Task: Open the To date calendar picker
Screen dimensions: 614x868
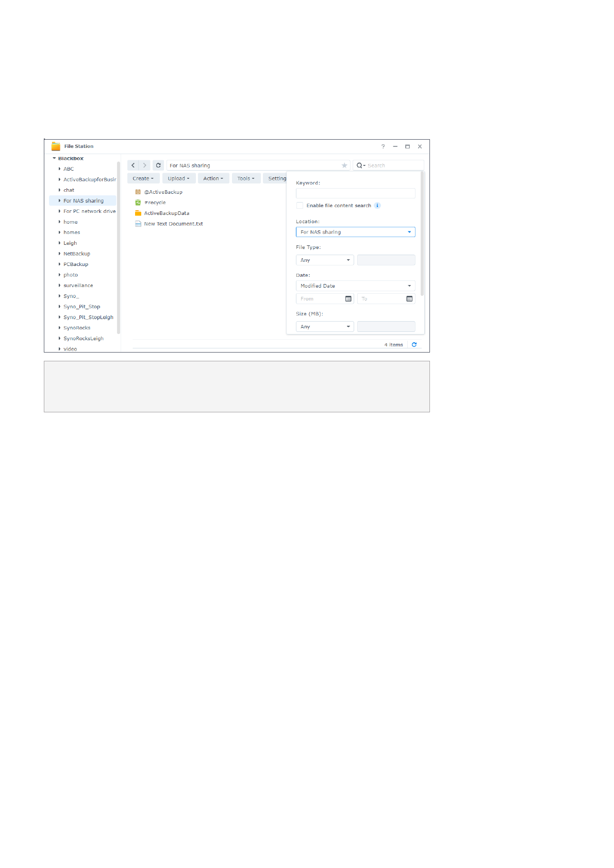Action: click(409, 299)
